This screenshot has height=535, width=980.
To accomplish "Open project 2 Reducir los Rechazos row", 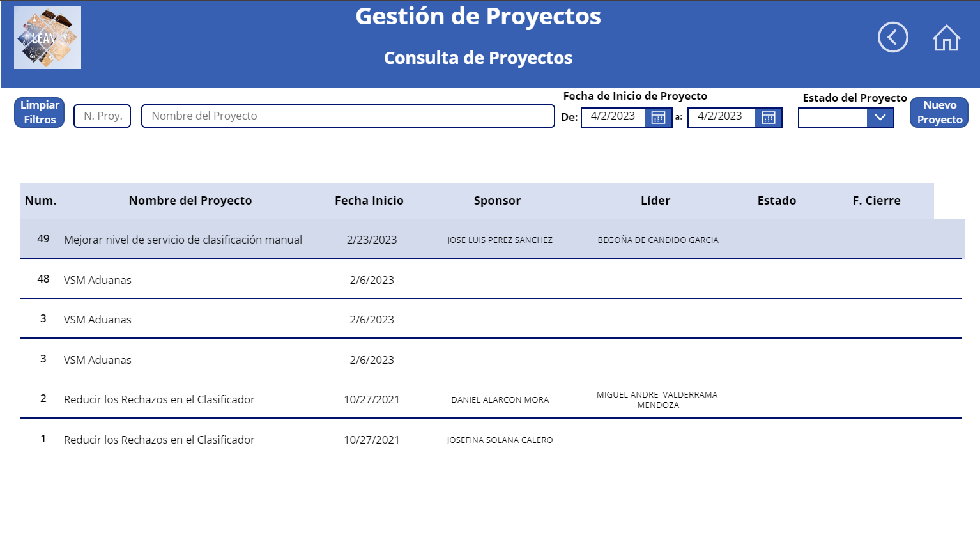I will [x=159, y=399].
